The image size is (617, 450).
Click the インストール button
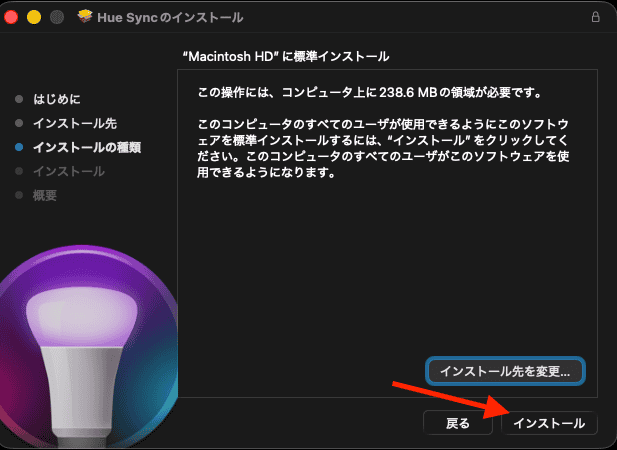coord(549,423)
